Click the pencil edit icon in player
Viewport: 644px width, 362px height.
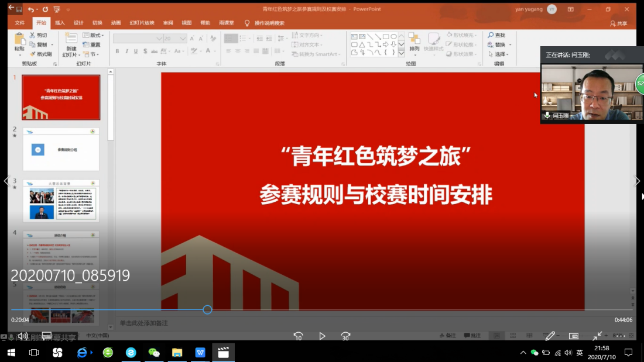click(550, 336)
